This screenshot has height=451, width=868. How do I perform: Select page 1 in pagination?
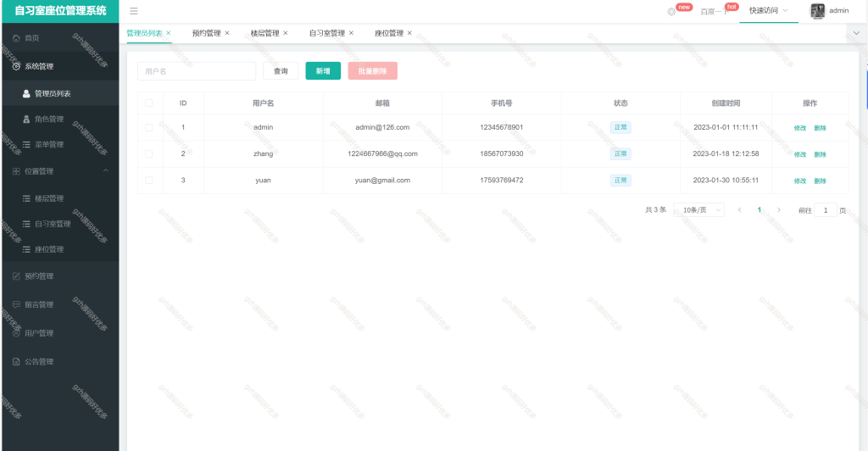click(759, 209)
